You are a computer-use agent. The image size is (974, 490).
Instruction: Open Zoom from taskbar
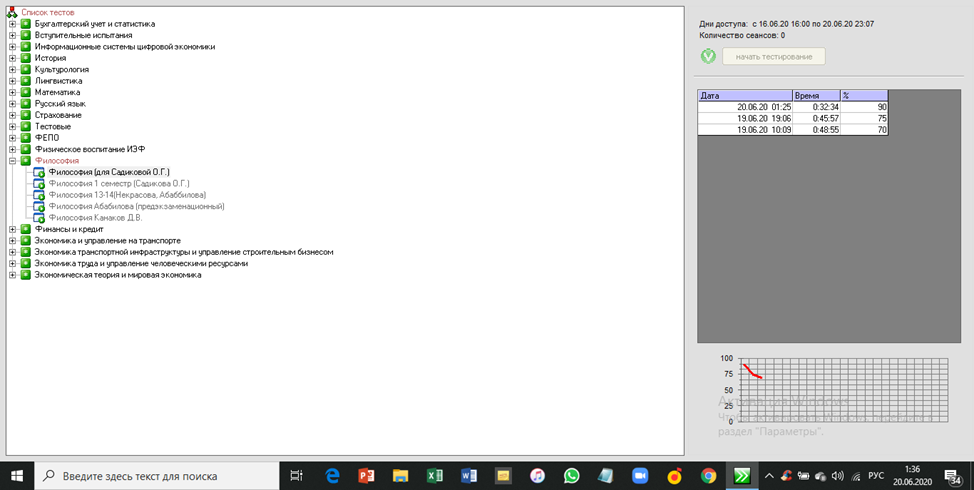click(640, 476)
